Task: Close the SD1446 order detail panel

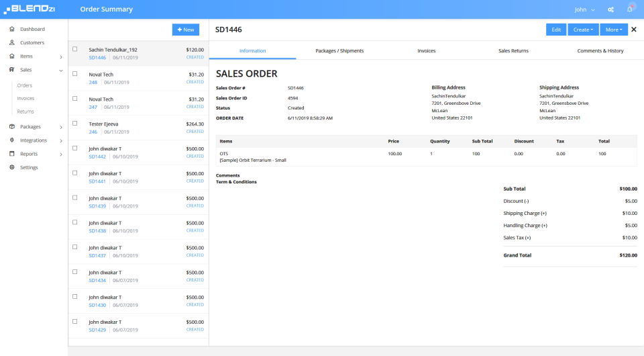Action: [634, 30]
